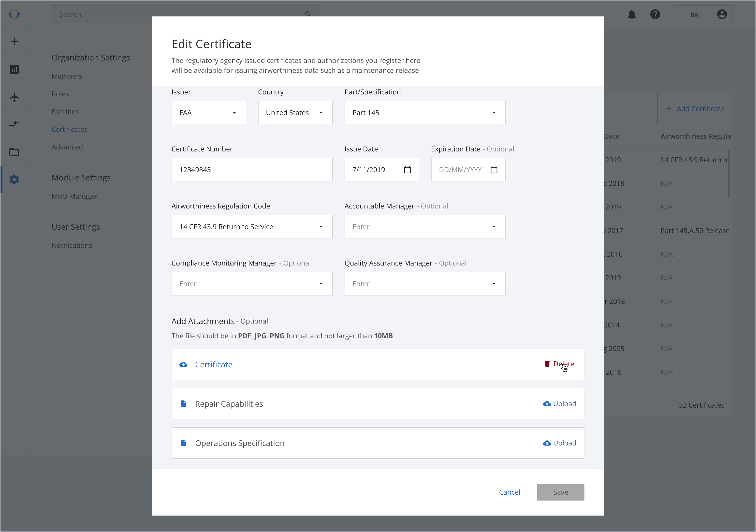Open the dashboard chart icon in sidebar

(14, 69)
